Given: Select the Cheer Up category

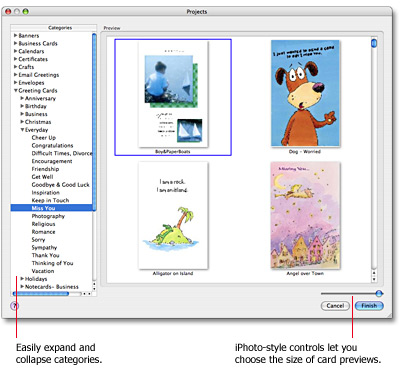Looking at the screenshot, I should pyautogui.click(x=44, y=138).
